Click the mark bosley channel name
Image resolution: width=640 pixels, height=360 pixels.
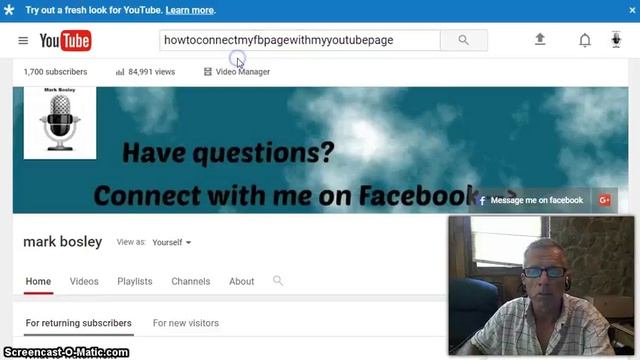[62, 242]
